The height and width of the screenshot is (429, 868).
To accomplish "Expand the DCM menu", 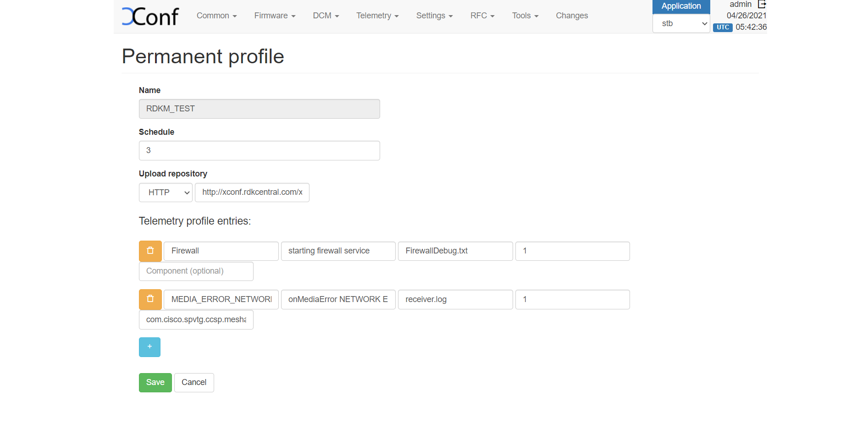I will (x=326, y=16).
